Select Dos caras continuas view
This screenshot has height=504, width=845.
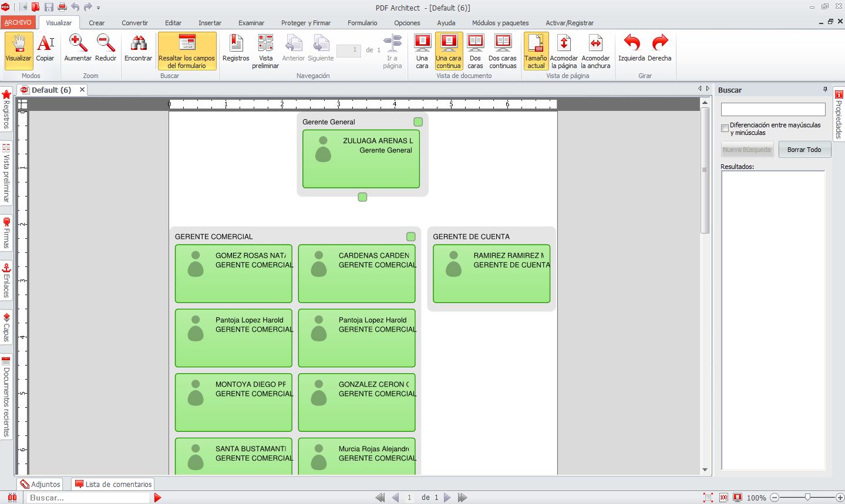tap(503, 51)
